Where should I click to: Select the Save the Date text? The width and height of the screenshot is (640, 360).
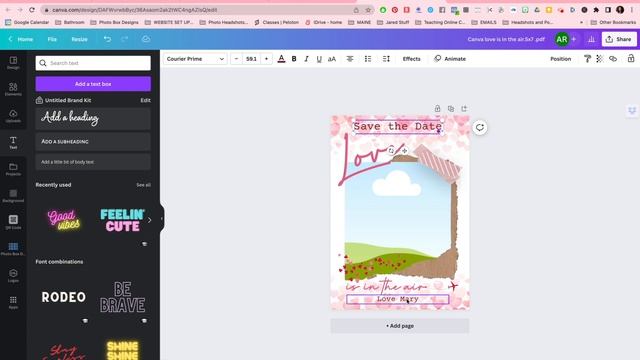point(398,127)
